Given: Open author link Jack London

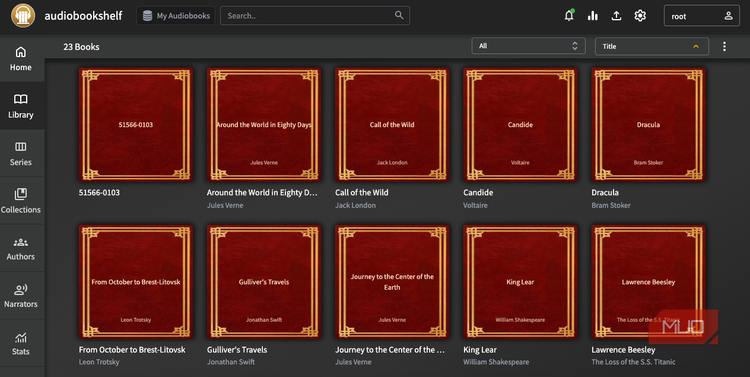Looking at the screenshot, I should tap(355, 205).
